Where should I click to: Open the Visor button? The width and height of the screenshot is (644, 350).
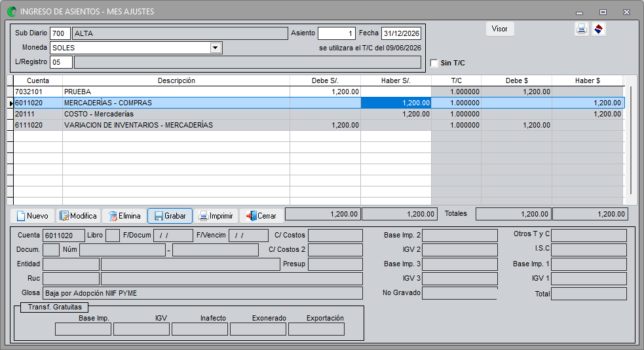tap(499, 29)
